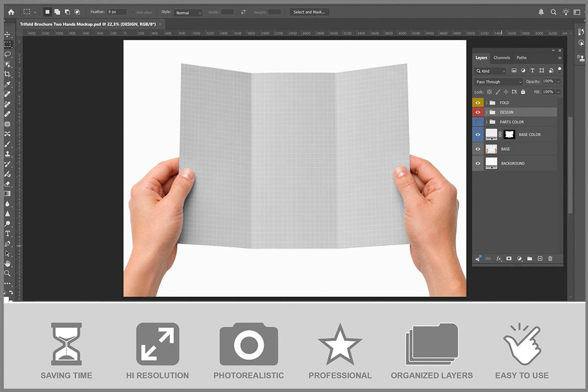The height and width of the screenshot is (392, 588).
Task: Hide the FOLD group layer
Action: (478, 102)
